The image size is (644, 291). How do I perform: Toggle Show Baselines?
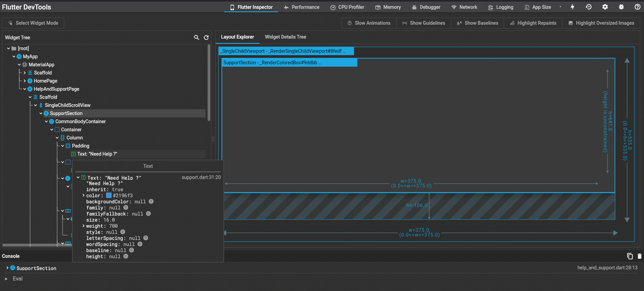477,23
